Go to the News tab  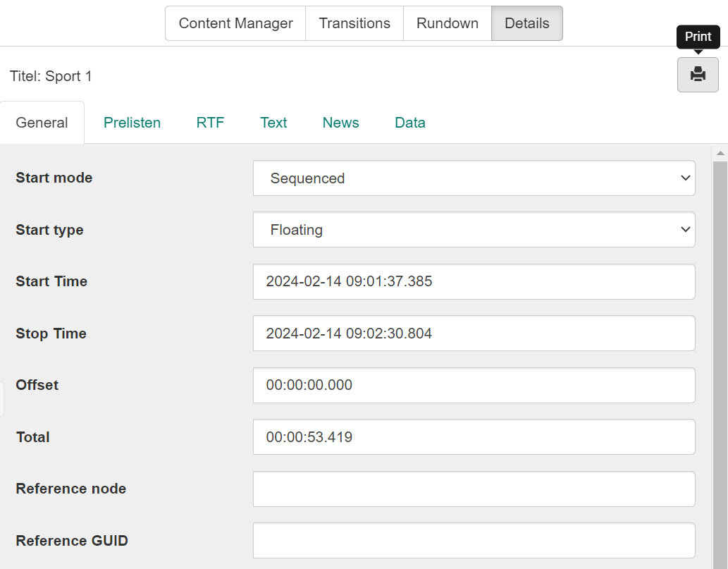click(x=340, y=123)
